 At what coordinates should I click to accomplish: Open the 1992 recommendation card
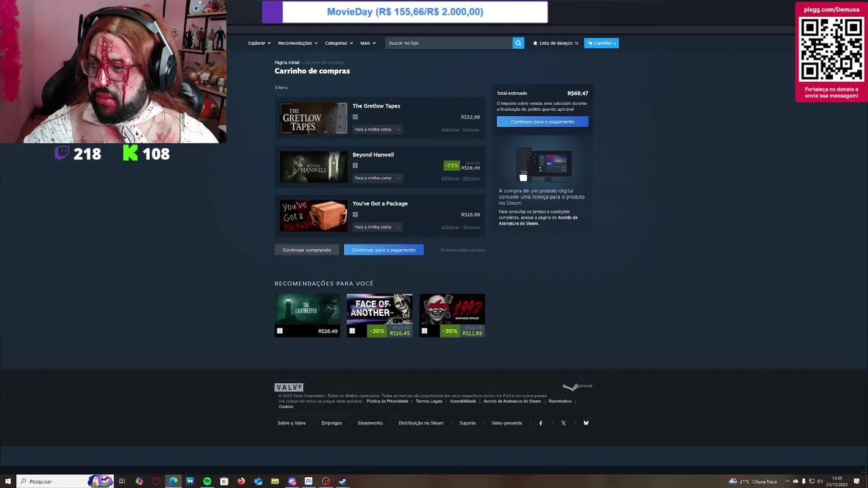[x=452, y=315]
